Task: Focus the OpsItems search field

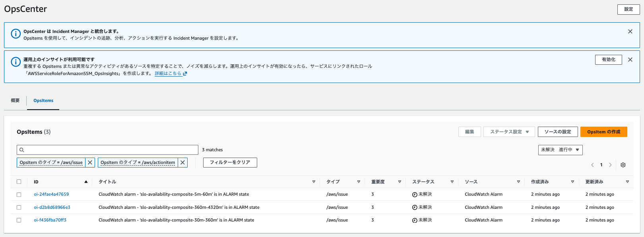Action: 107,150
